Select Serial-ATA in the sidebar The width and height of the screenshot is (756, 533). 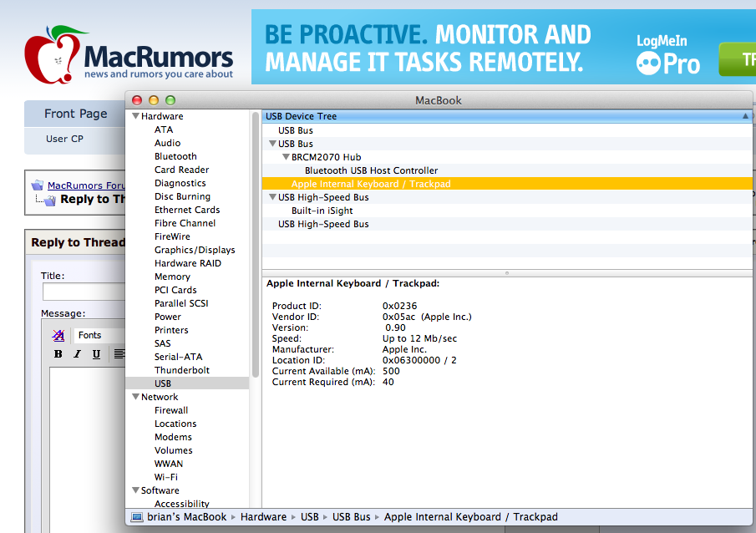179,357
